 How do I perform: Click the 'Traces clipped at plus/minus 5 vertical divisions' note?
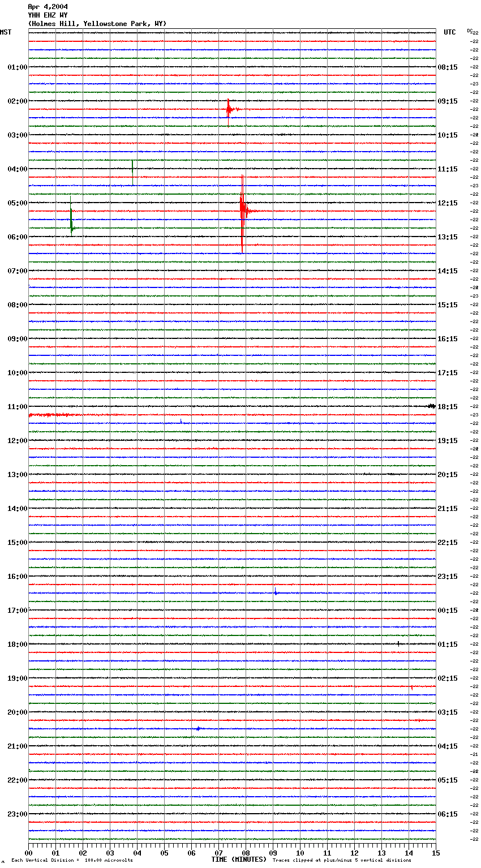coord(342,861)
